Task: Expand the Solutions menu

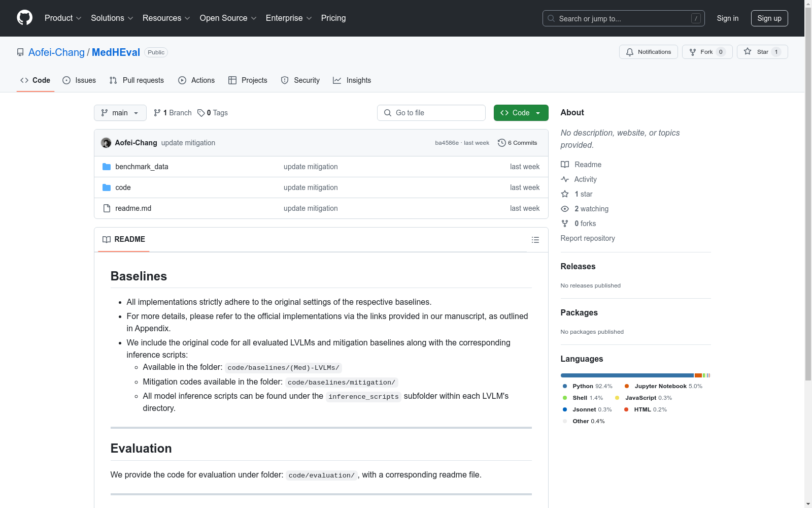Action: pos(112,18)
